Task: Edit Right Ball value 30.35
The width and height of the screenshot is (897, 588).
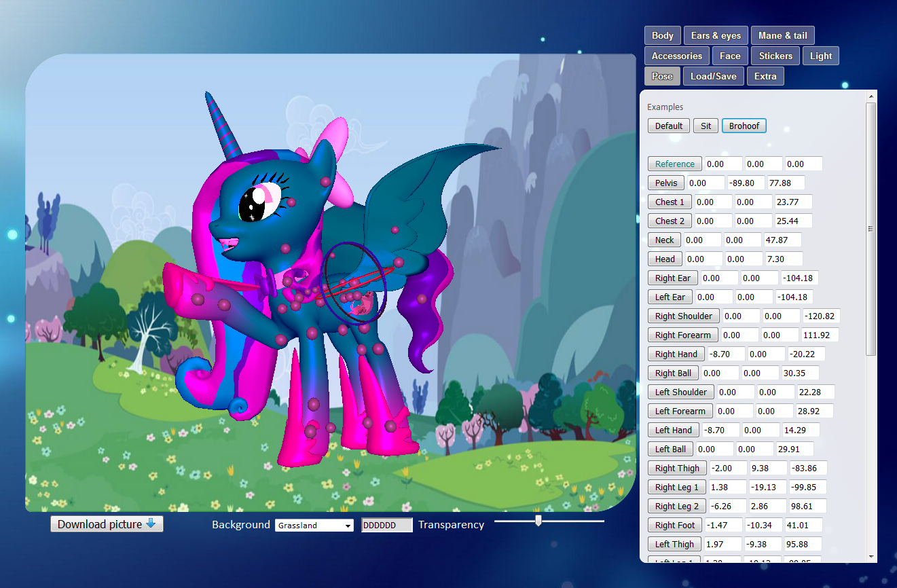Action: [800, 373]
